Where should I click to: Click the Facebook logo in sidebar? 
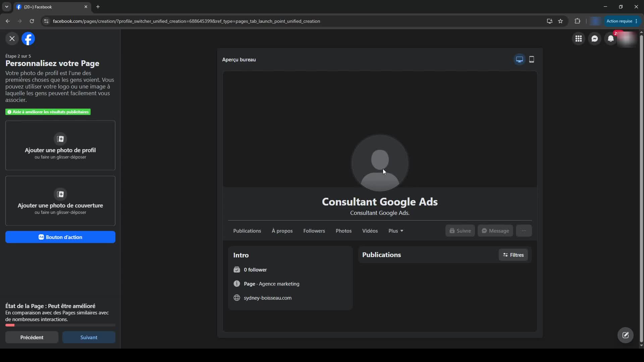(x=28, y=39)
